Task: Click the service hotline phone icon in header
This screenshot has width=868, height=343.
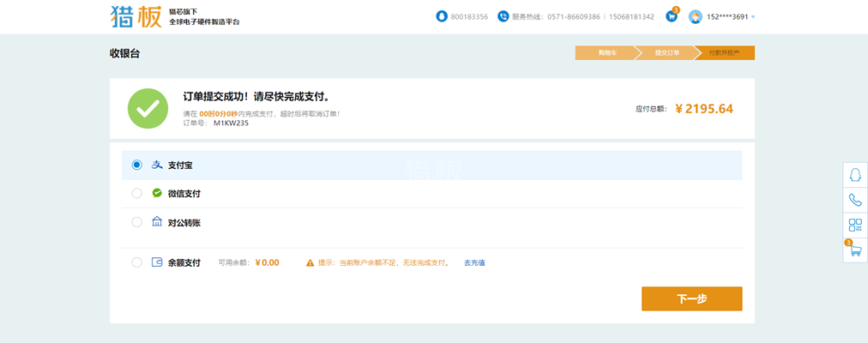Action: (503, 16)
